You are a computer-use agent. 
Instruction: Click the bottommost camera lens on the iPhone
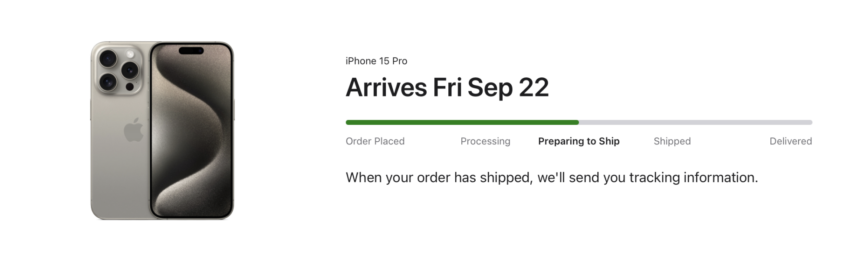pos(108,81)
